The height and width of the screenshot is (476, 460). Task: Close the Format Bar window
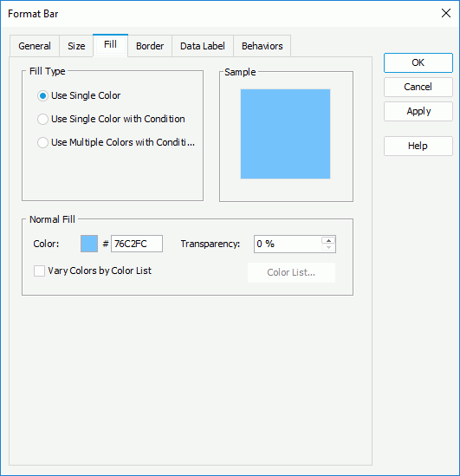(x=446, y=13)
